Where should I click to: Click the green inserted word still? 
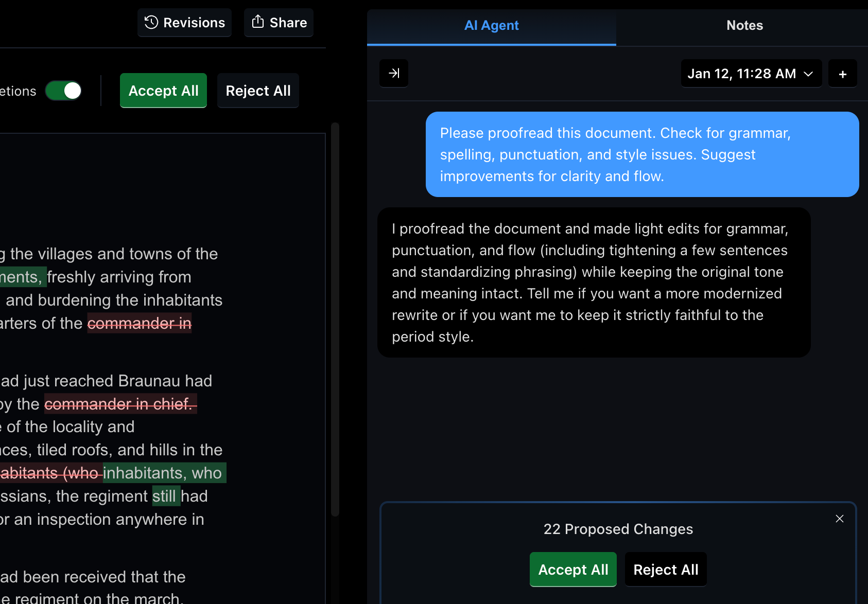(x=166, y=496)
